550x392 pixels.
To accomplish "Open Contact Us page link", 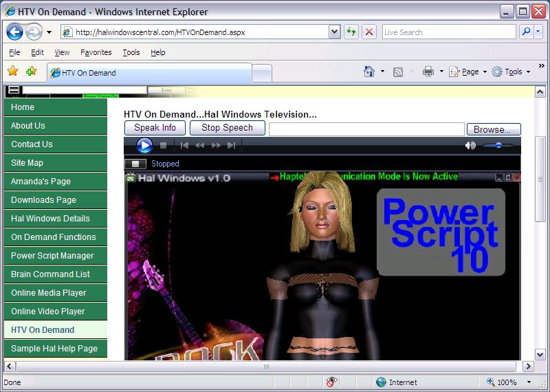I will [56, 144].
